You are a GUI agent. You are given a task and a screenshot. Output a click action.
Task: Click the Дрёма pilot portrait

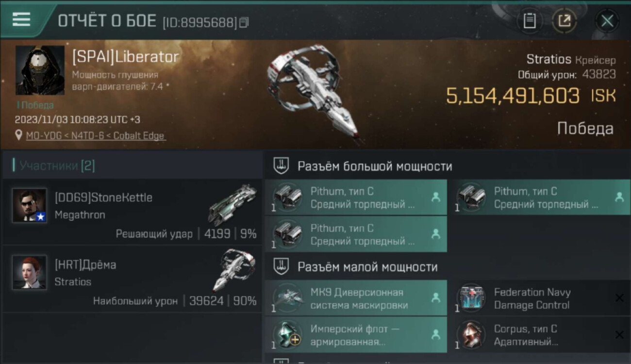click(x=30, y=272)
